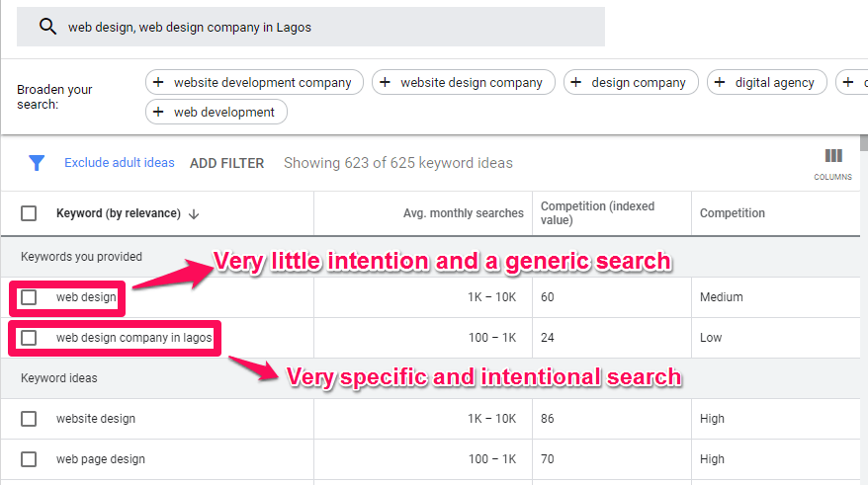Add the website development company suggestion
The image size is (868, 485).
[x=254, y=83]
